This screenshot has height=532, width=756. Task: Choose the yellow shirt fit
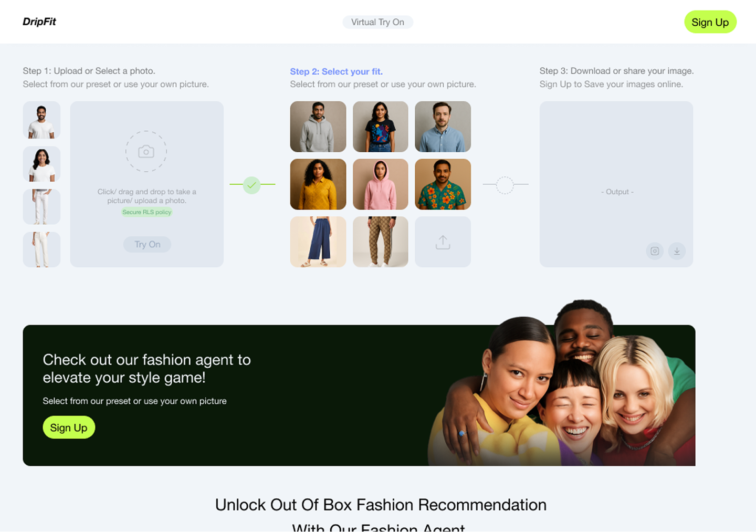[x=318, y=184]
